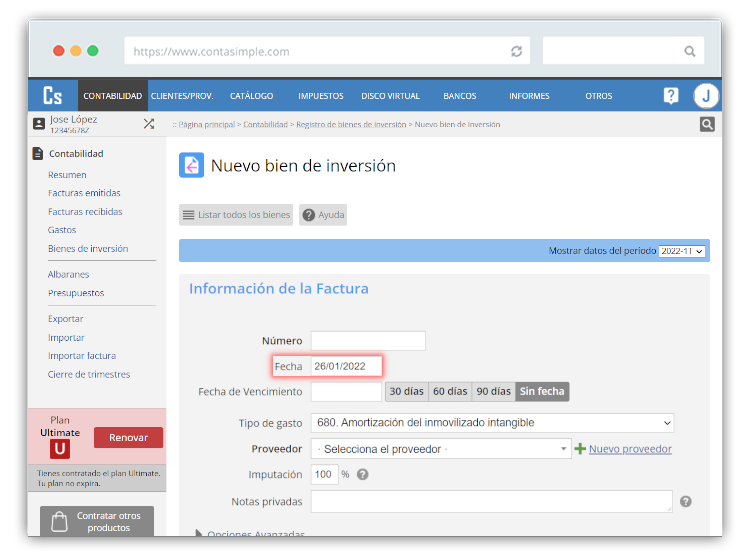
Task: Open Cierre de trimestres in sidebar
Action: coord(88,374)
